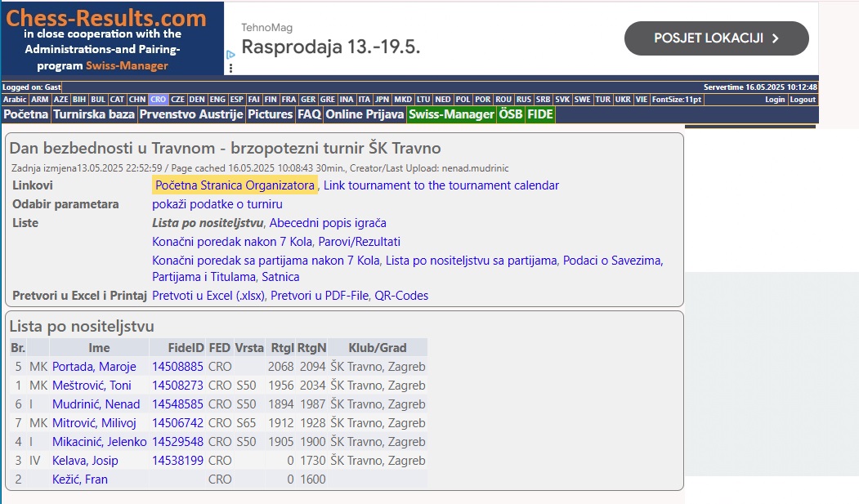Viewport: 859px width, 504px height.
Task: Open FIDE ID 14529548
Action: [177, 442]
